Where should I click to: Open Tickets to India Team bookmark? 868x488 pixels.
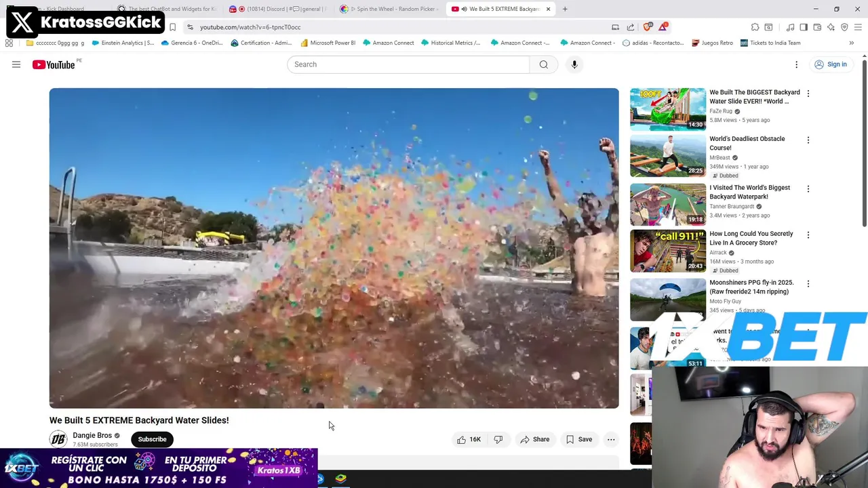pos(770,43)
